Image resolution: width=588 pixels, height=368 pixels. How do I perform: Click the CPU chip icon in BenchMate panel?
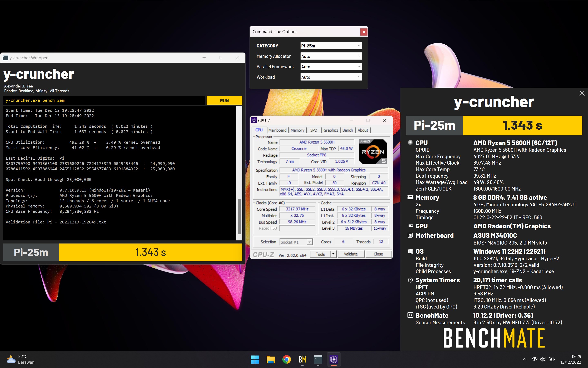[x=410, y=143]
